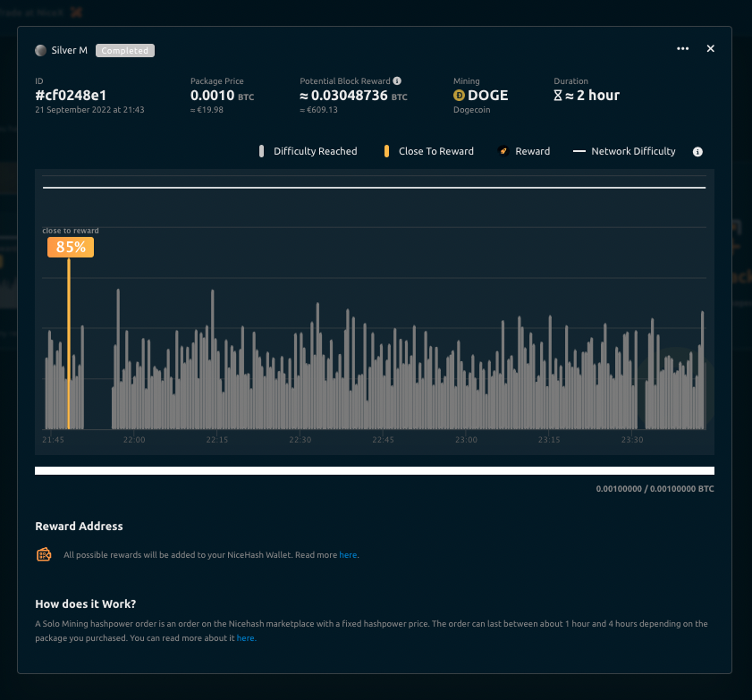Close the Silver M package dialog
752x700 pixels.
coord(711,49)
